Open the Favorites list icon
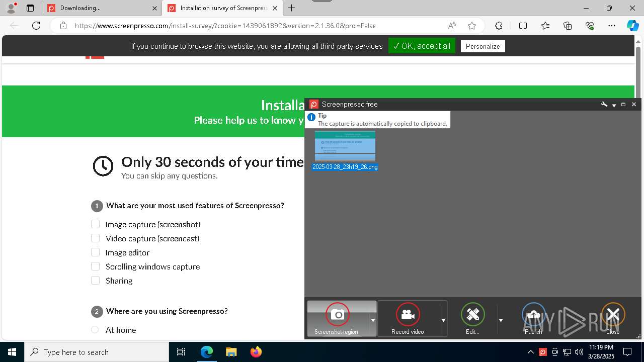 coord(545,26)
